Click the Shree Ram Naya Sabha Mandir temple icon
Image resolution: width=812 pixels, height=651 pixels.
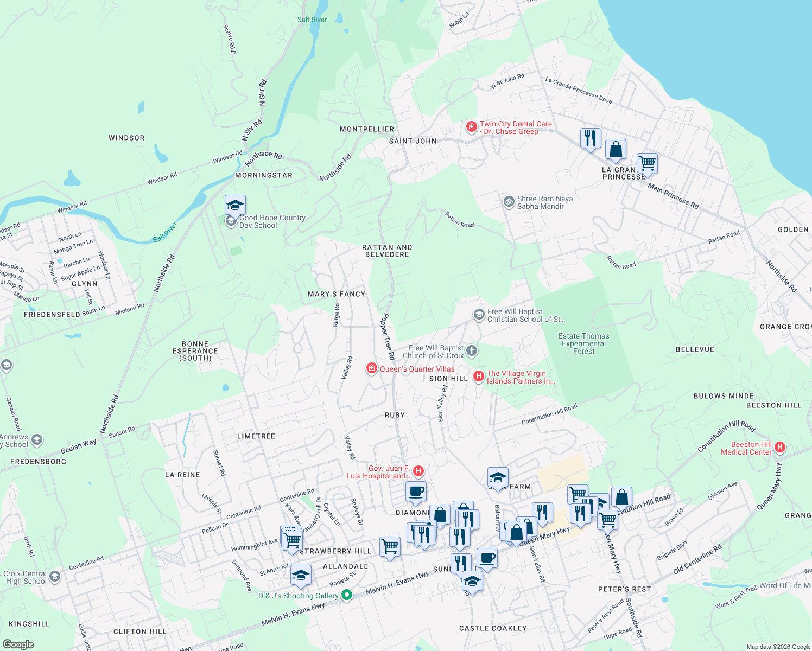coord(508,202)
